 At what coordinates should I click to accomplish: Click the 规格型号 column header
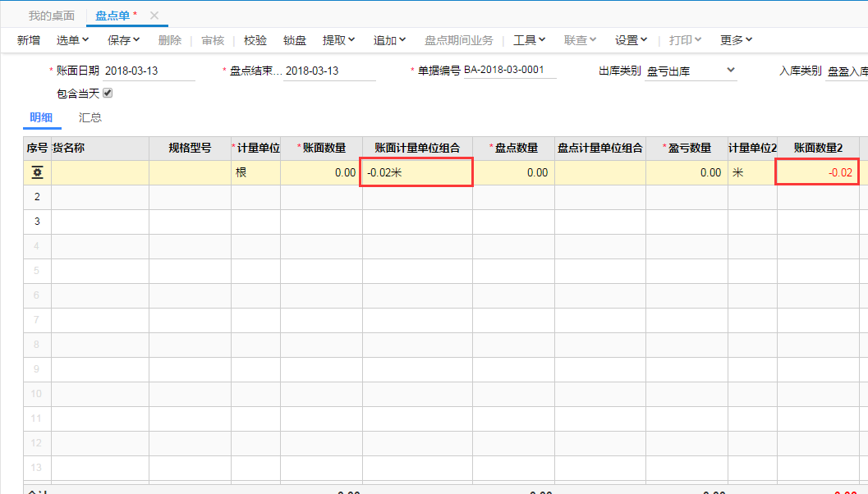(190, 149)
